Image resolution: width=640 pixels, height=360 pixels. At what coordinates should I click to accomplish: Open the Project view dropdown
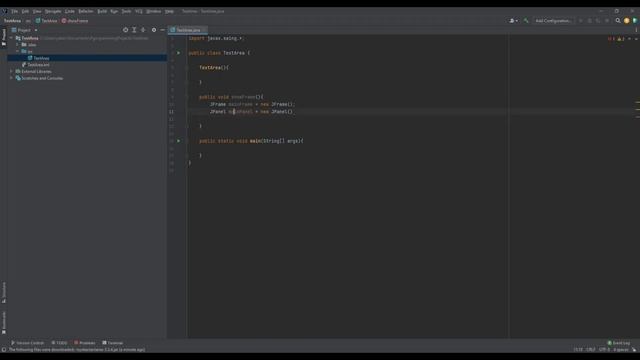click(24, 30)
